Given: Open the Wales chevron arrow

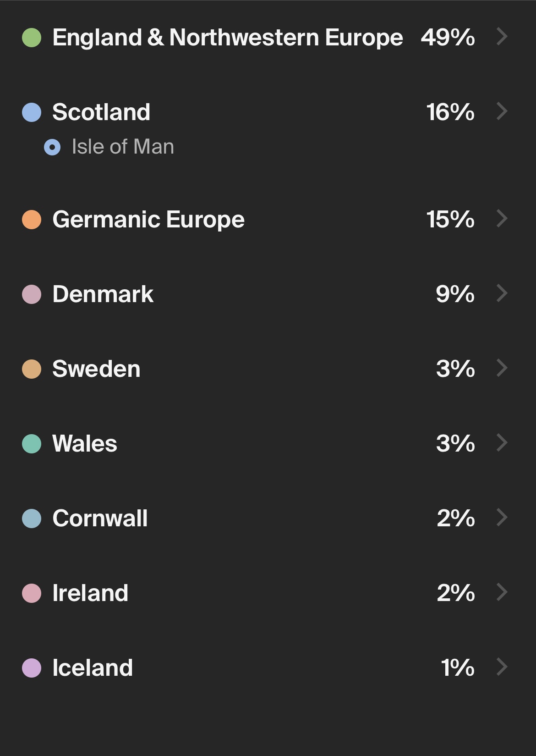Looking at the screenshot, I should 502,443.
